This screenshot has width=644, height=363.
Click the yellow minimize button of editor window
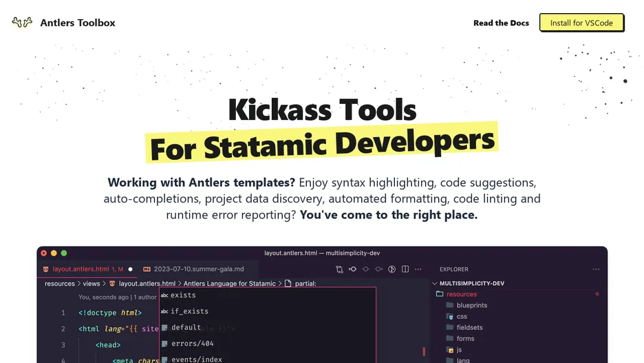pyautogui.click(x=54, y=253)
